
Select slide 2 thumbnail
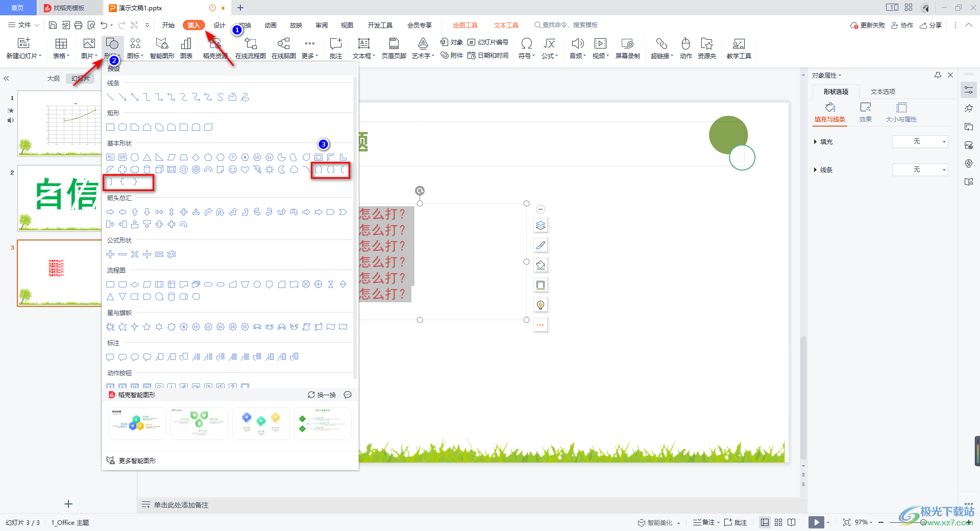click(60, 198)
